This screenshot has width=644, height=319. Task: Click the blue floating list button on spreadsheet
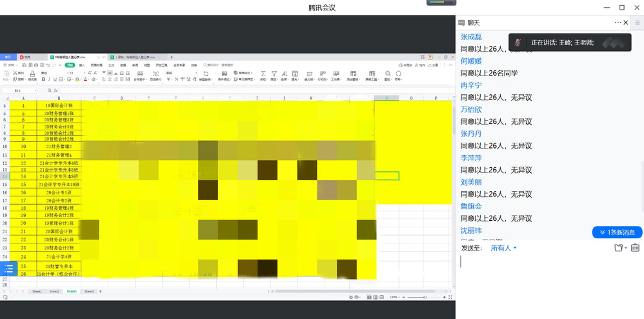8,268
